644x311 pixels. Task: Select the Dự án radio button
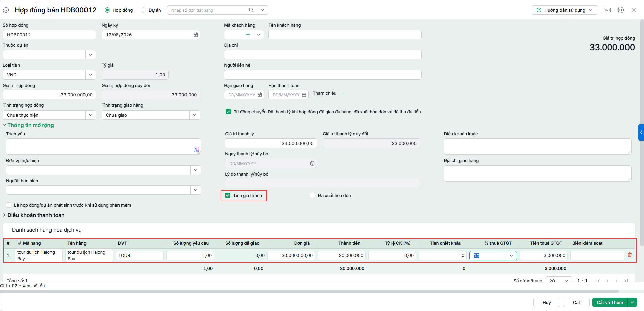[143, 10]
